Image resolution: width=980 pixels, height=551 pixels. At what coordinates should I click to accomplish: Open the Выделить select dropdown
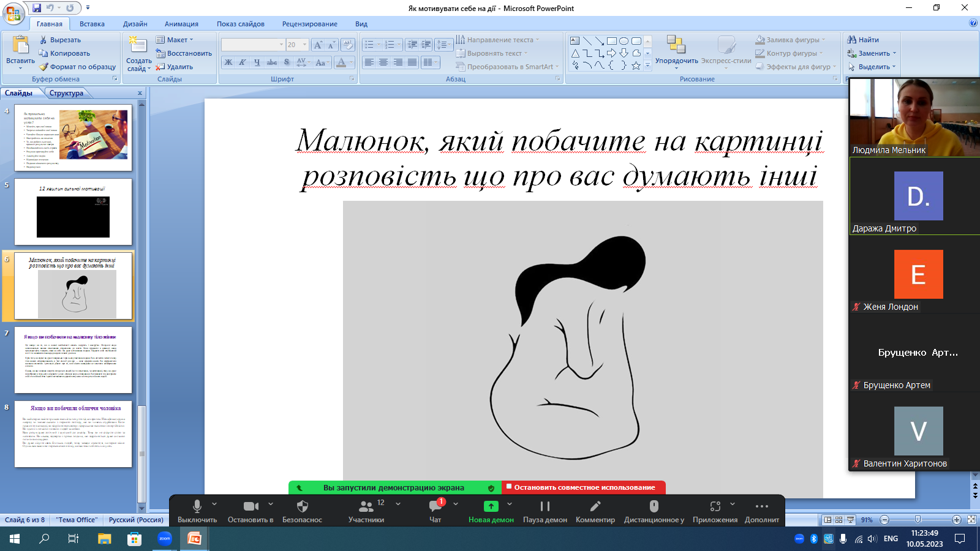pos(872,67)
